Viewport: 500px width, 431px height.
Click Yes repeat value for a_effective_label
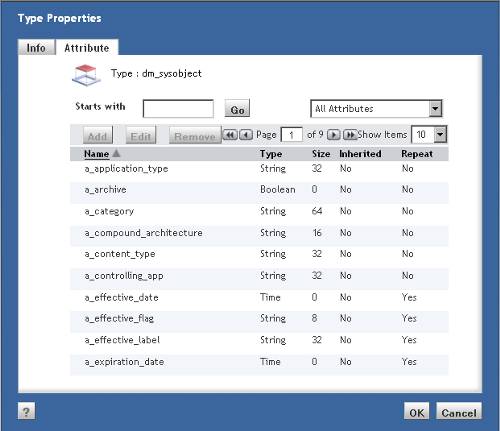[x=409, y=340]
